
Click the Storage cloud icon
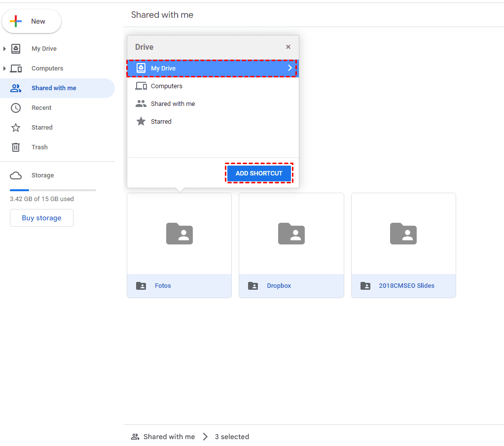coord(16,175)
